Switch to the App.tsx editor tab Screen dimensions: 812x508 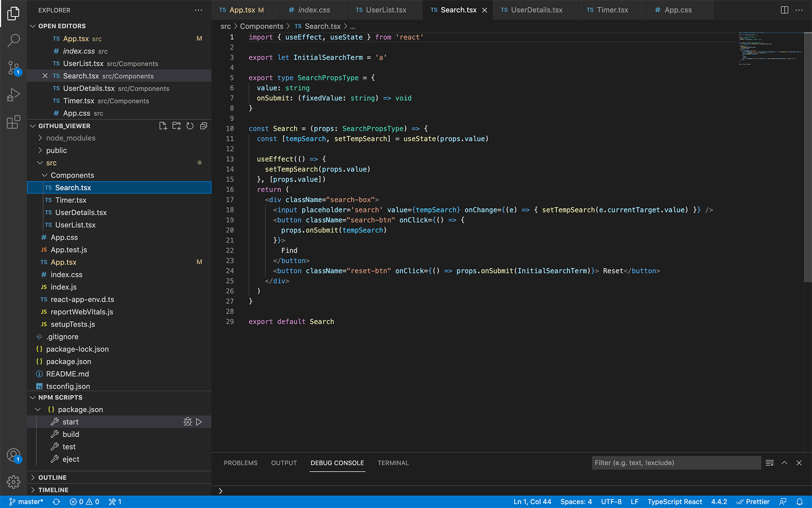[245, 10]
